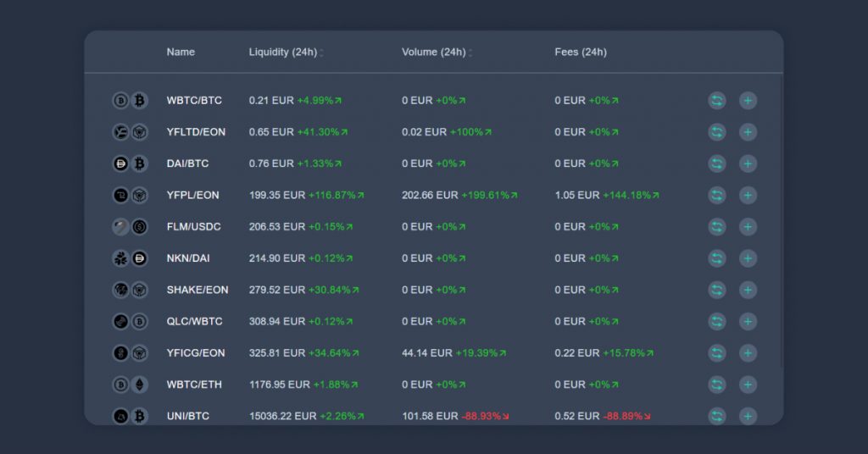Open the YFICG/EON pair name

point(196,353)
